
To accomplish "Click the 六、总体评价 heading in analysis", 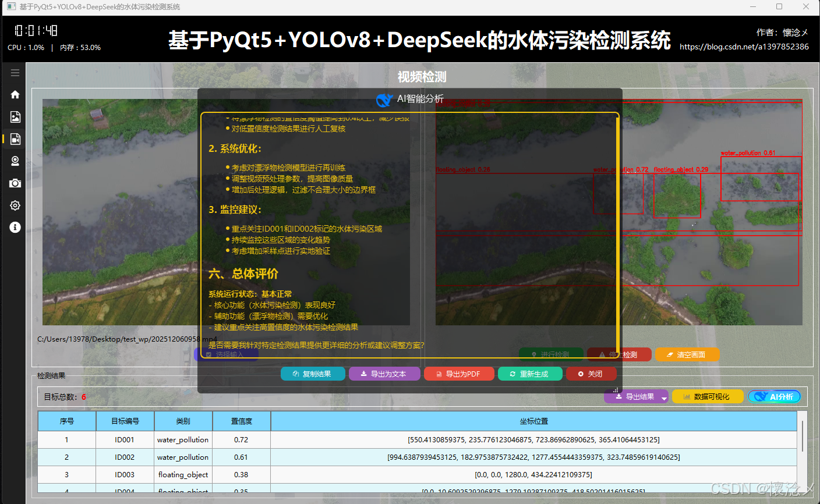I will tap(243, 274).
